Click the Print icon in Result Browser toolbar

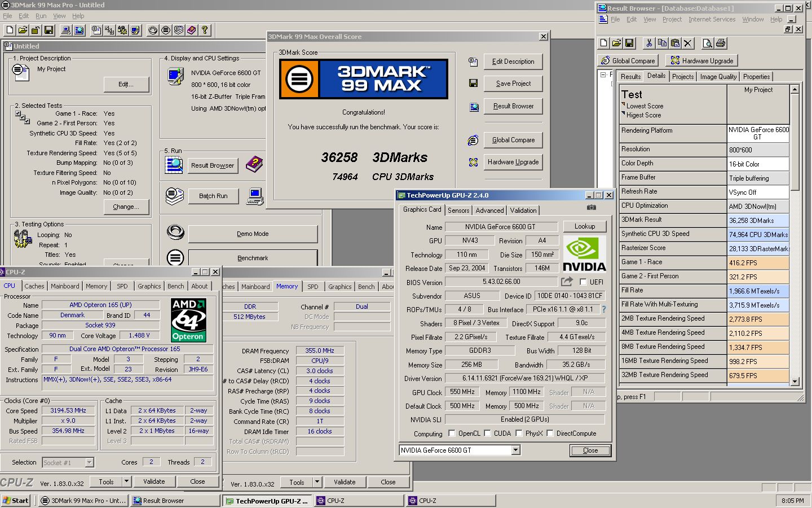(720, 43)
